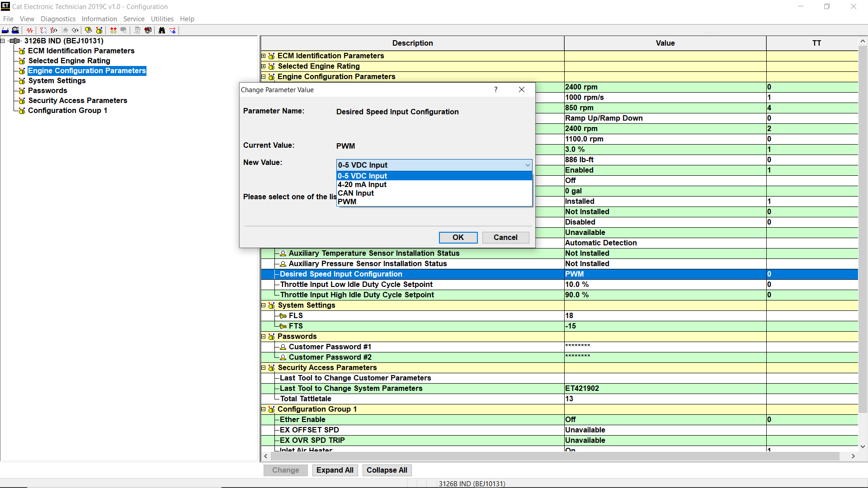Image resolution: width=868 pixels, height=488 pixels.
Task: Click Cancel in the dialog
Action: [x=505, y=237]
